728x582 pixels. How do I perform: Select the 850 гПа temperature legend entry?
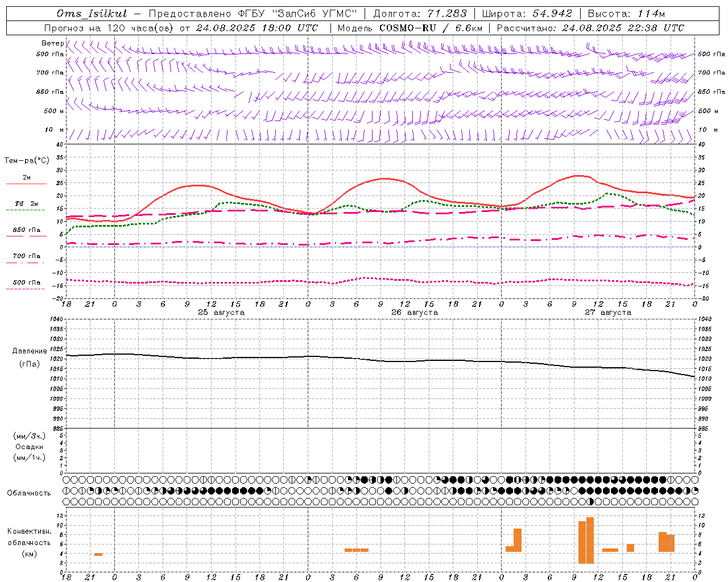27,230
